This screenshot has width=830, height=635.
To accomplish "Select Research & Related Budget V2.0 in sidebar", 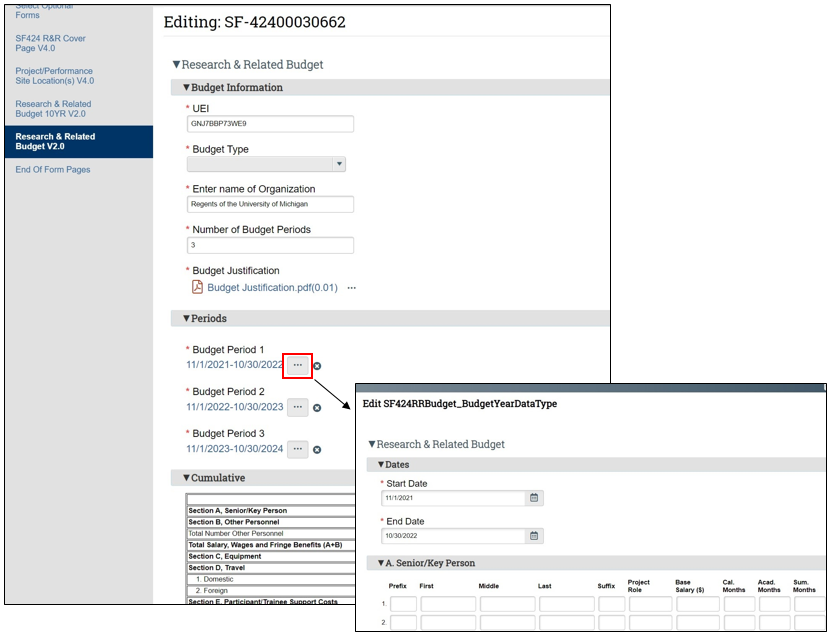I will 79,141.
